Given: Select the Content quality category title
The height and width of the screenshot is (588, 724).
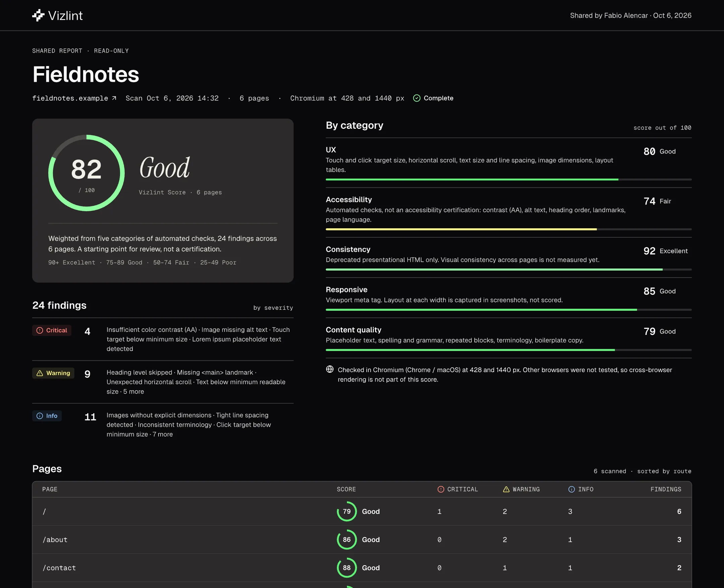Looking at the screenshot, I should 354,330.
